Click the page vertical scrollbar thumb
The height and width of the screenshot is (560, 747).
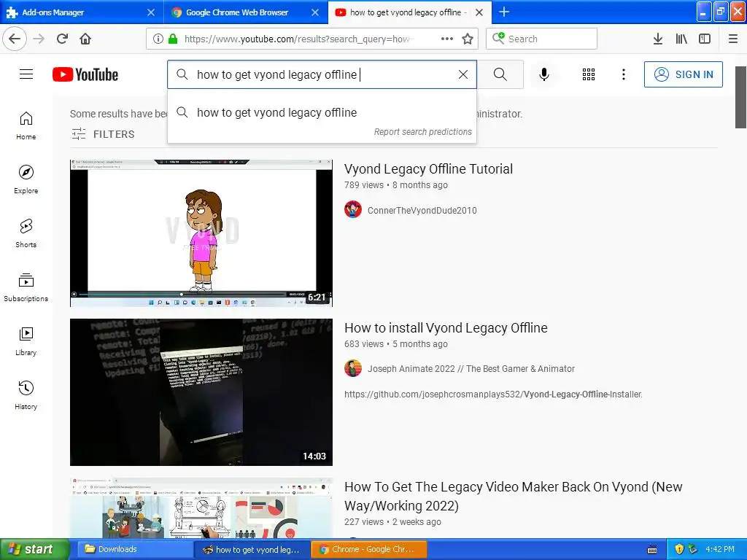[740, 97]
